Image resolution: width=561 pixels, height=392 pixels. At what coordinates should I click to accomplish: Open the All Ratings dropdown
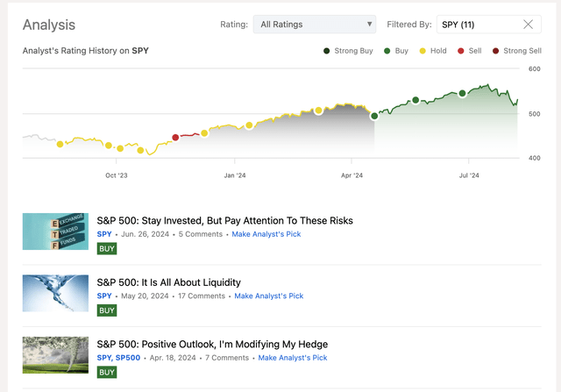tap(314, 25)
